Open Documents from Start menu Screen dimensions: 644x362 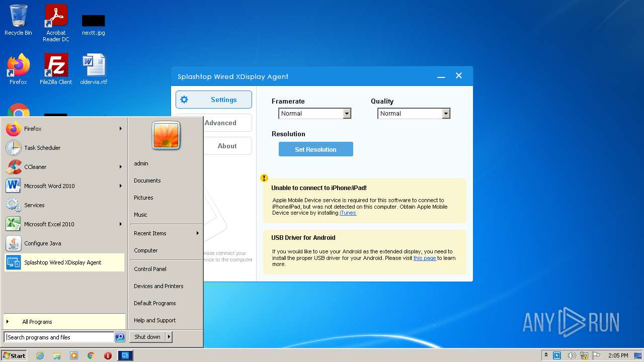(x=166, y=180)
